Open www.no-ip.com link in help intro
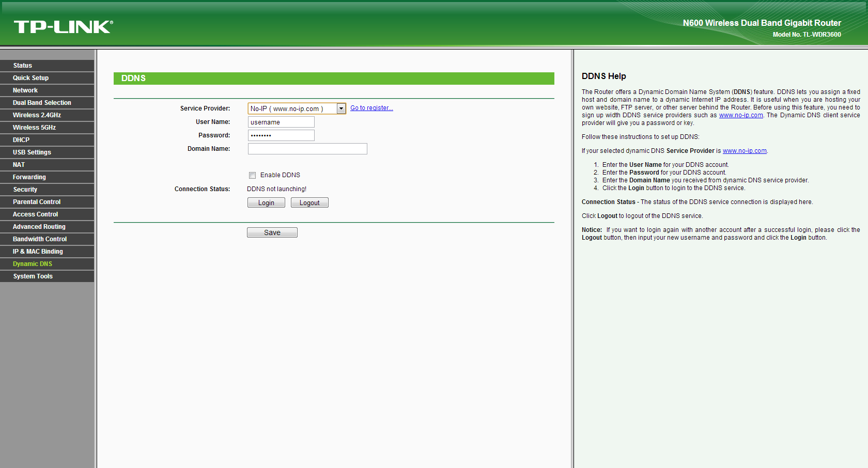 pos(741,115)
